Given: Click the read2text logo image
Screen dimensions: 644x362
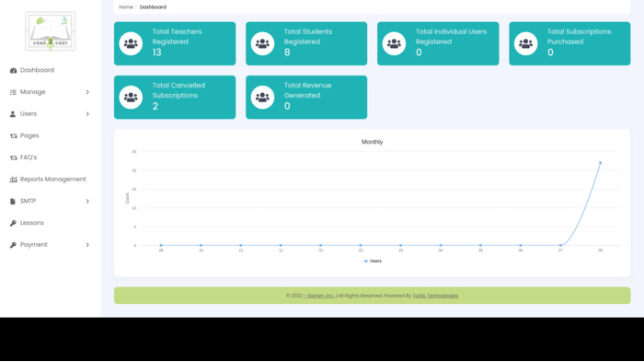Looking at the screenshot, I should (x=50, y=31).
